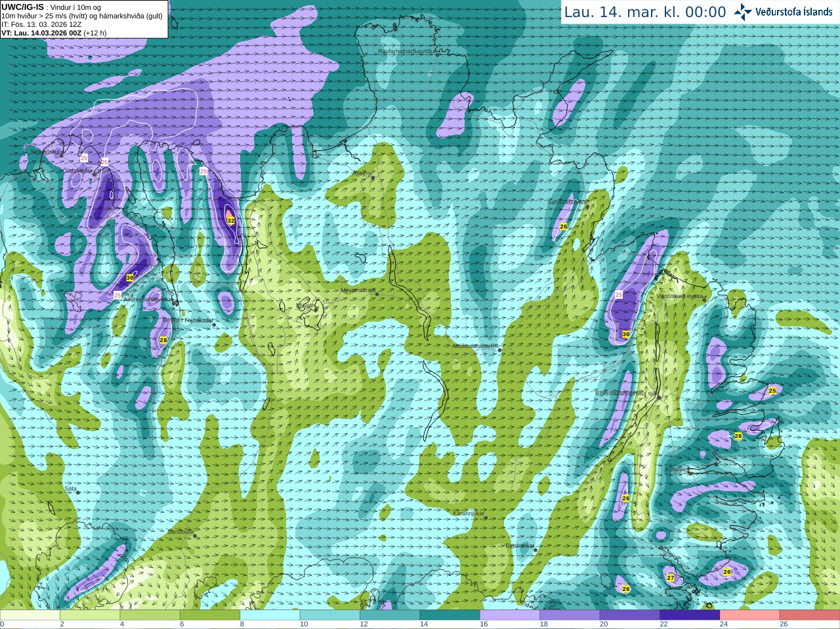Viewport: 840px width, 629px height.
Task: Click the 24–26 m/s pink legend swatch
Action: (x=750, y=615)
